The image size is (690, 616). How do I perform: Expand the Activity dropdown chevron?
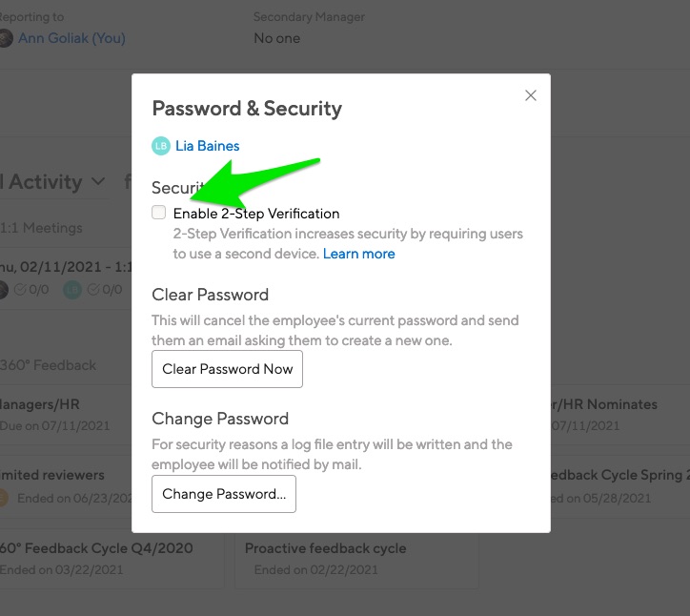[x=98, y=181]
